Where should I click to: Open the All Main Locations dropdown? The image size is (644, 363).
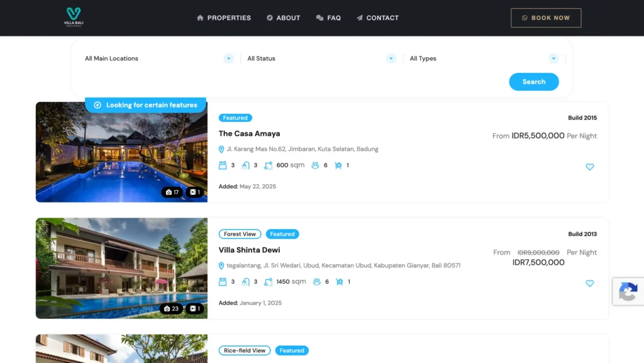159,59
